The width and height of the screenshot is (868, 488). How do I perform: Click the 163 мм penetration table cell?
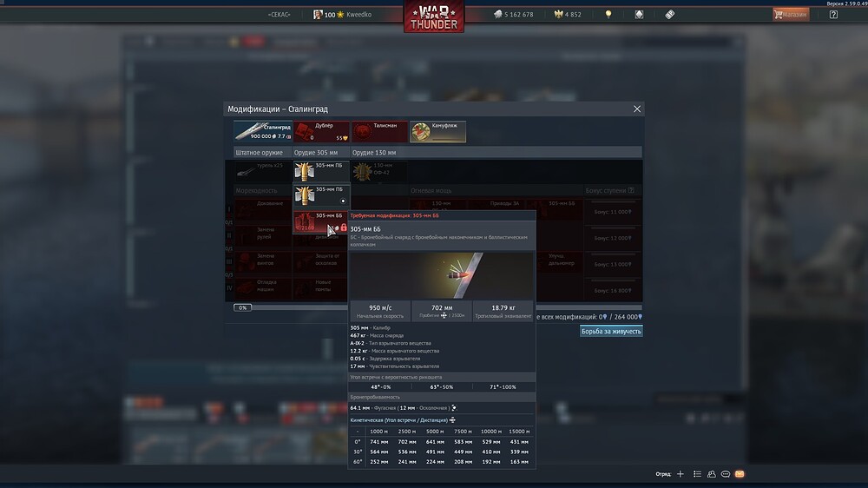tap(519, 461)
